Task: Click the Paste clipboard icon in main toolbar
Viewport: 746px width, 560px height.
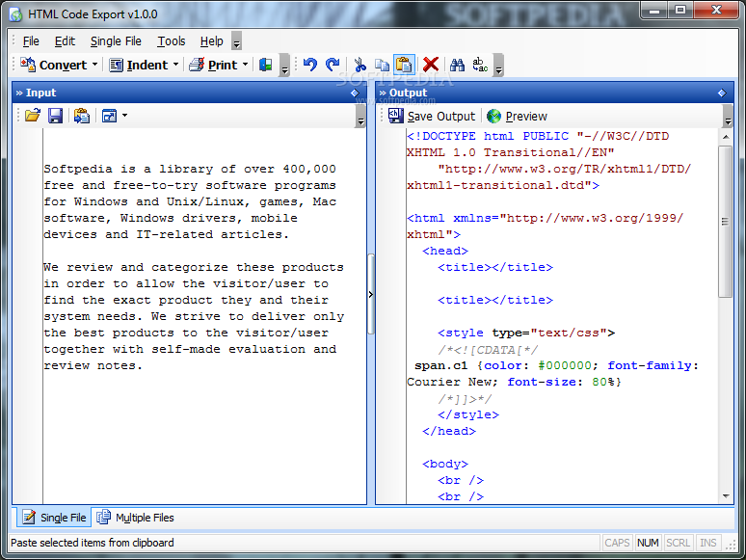Action: coord(404,65)
